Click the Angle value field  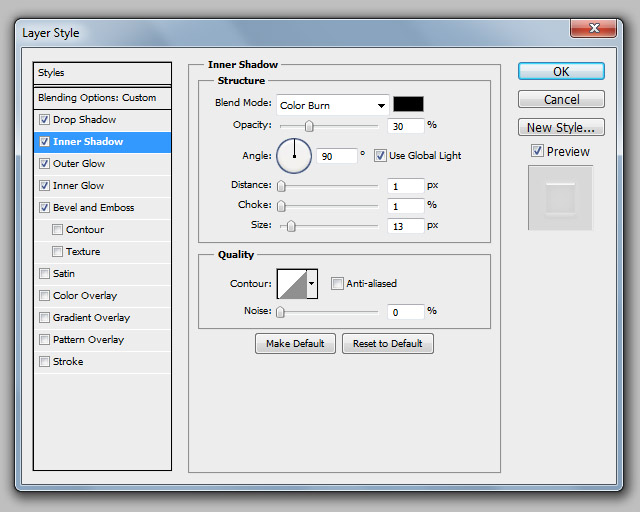(x=336, y=156)
